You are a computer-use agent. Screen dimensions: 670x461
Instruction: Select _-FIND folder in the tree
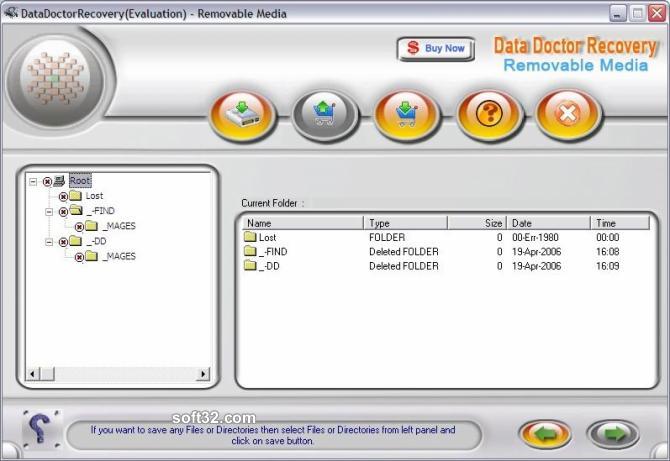click(100, 211)
